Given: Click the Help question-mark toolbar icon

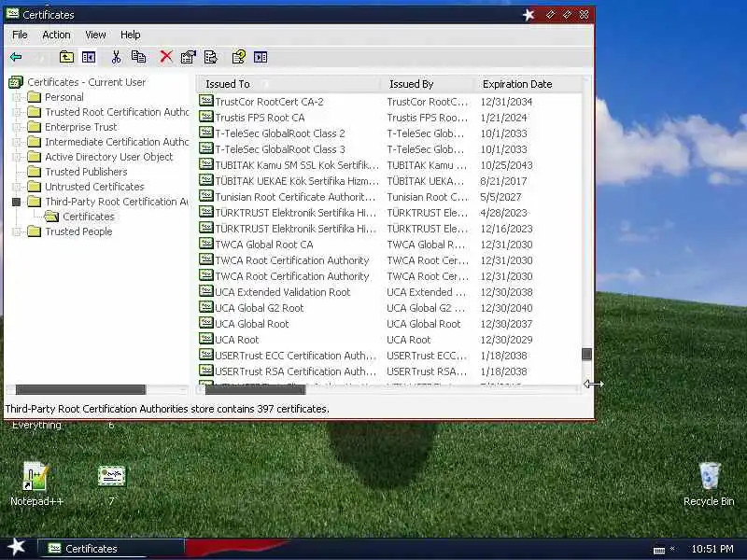Looking at the screenshot, I should [238, 57].
